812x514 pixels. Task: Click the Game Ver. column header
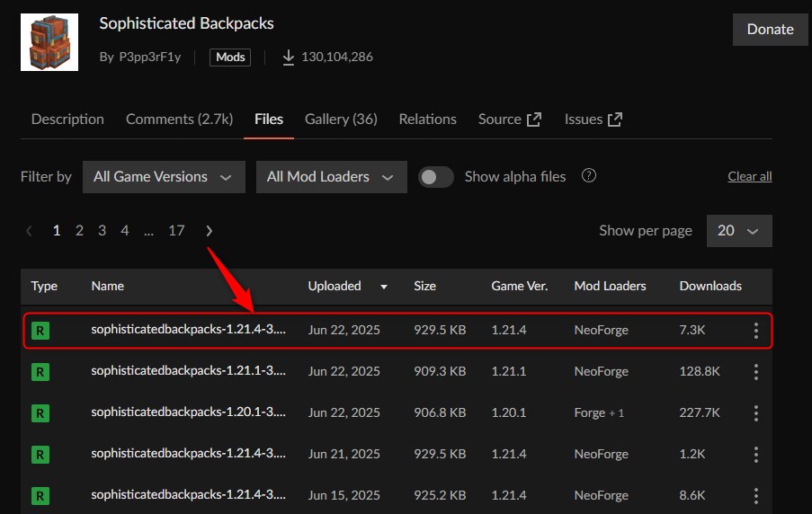(520, 287)
